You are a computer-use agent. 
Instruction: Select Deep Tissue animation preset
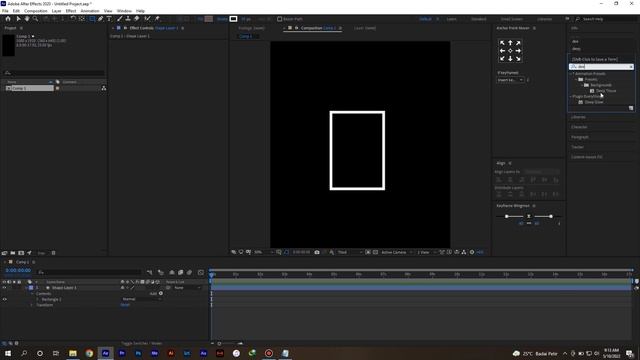(606, 91)
